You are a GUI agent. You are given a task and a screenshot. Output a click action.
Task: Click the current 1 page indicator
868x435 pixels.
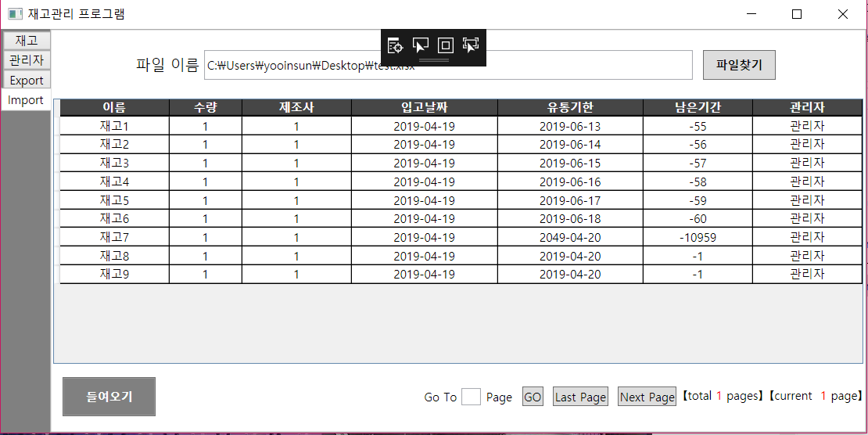[816, 396]
